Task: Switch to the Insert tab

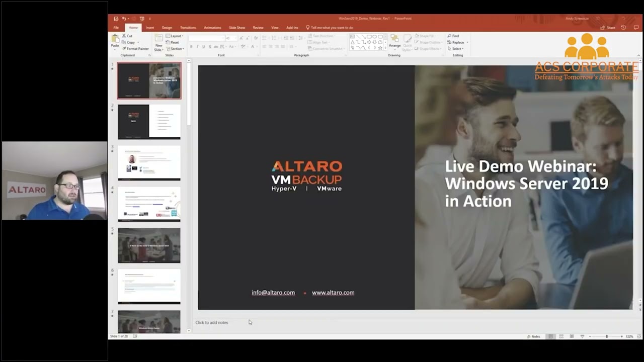Action: [x=150, y=28]
